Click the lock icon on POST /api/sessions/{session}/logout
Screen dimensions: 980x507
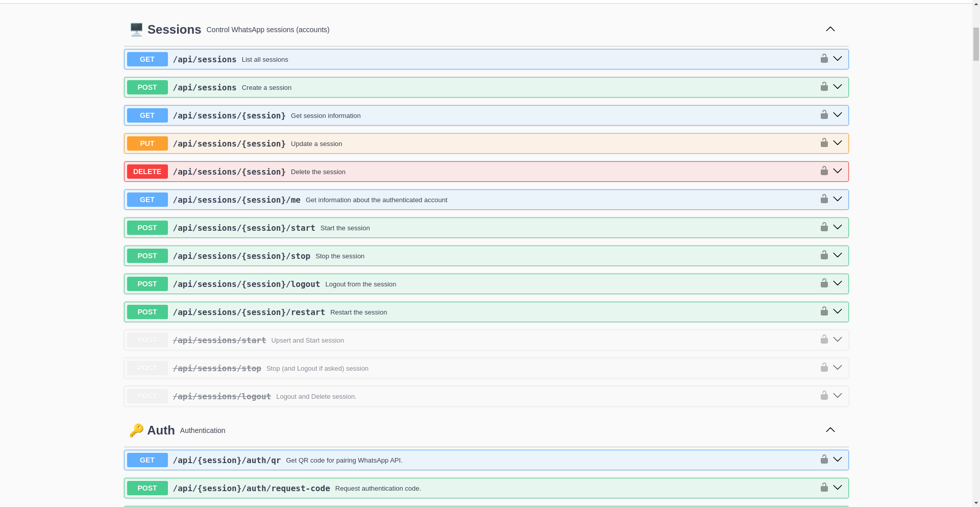coord(824,283)
